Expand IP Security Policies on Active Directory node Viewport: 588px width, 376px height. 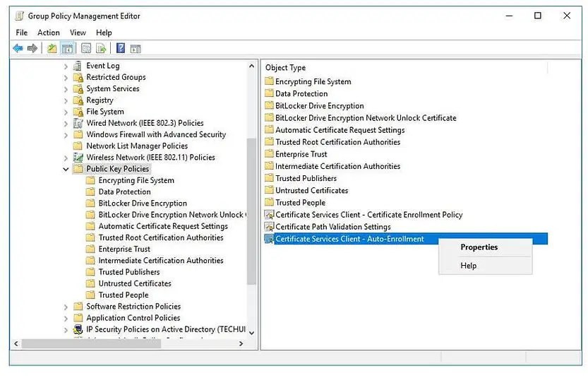pyautogui.click(x=66, y=330)
